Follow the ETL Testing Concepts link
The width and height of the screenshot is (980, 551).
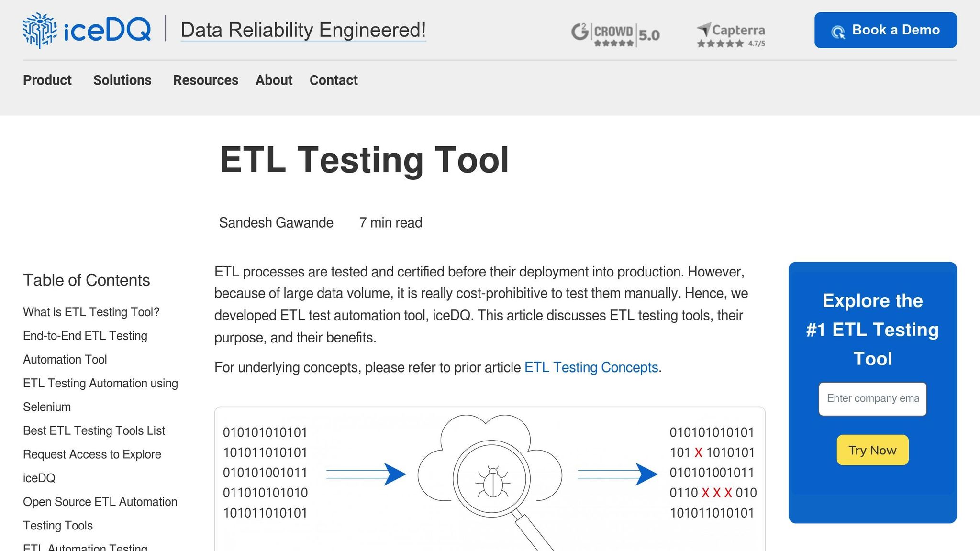pos(591,367)
